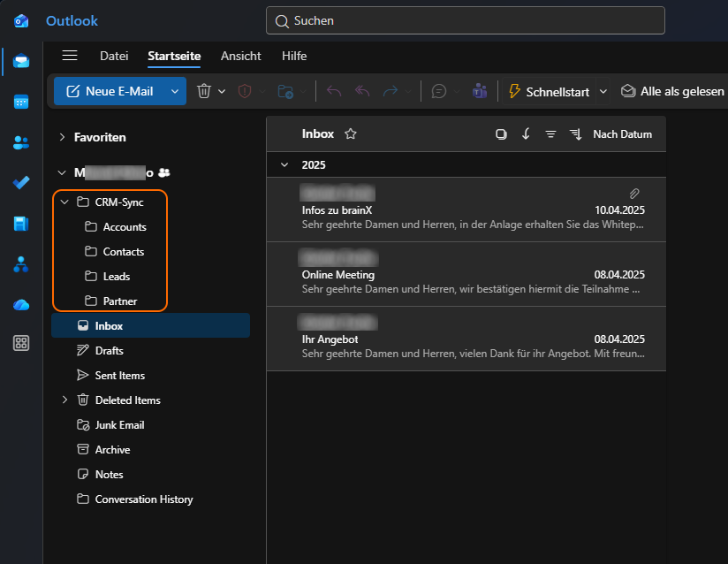
Task: Switch to the Ansicht tab
Action: (241, 56)
